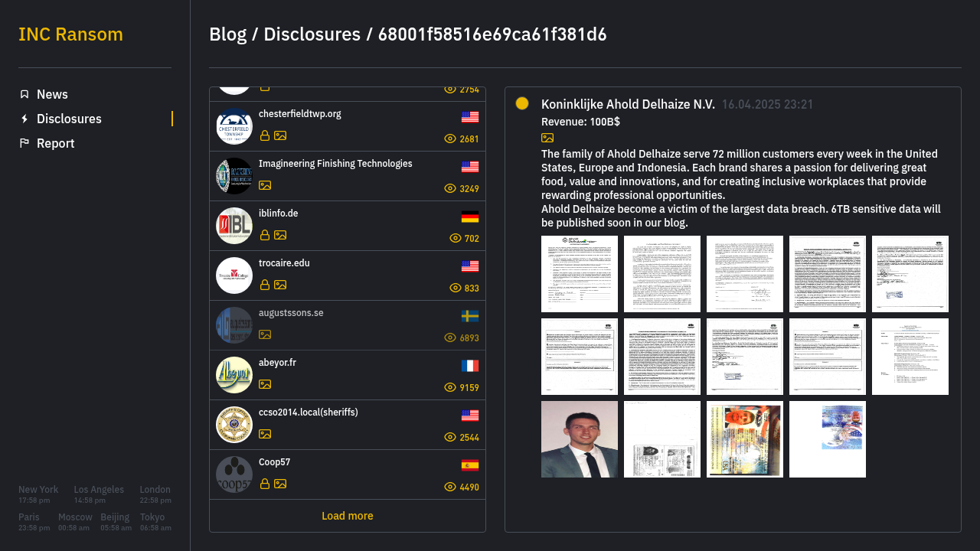Click the Spanish flag on Coop57 row

coord(470,465)
